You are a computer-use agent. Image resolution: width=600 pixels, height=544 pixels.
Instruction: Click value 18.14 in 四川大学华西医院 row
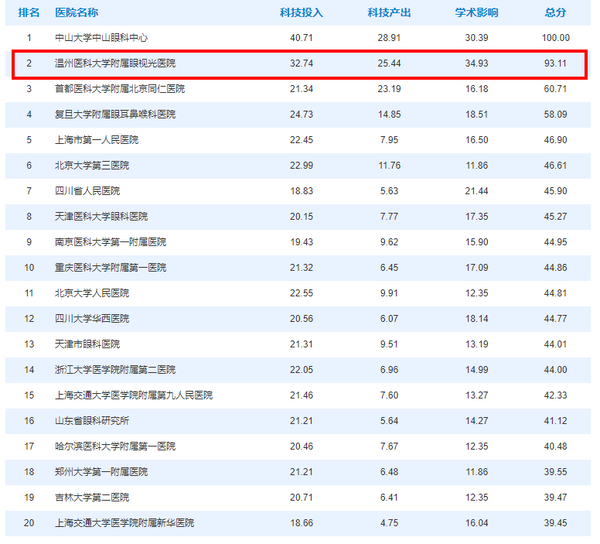click(477, 319)
